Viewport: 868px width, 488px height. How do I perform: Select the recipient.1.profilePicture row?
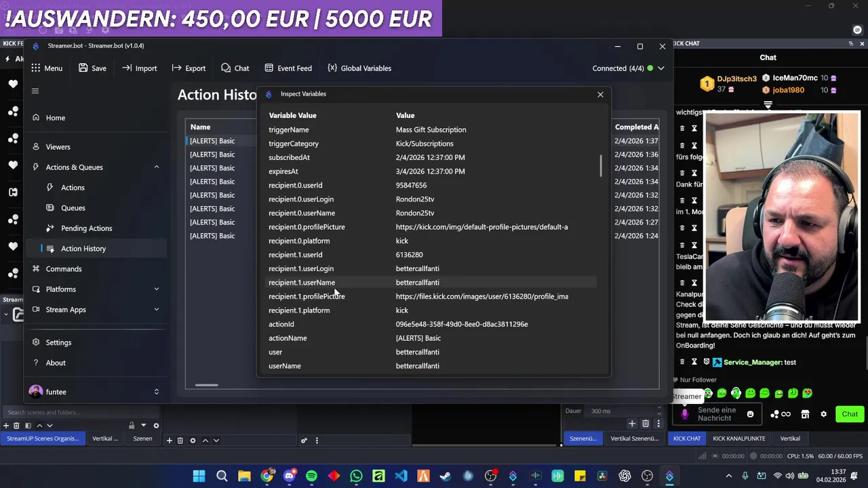[x=432, y=296]
